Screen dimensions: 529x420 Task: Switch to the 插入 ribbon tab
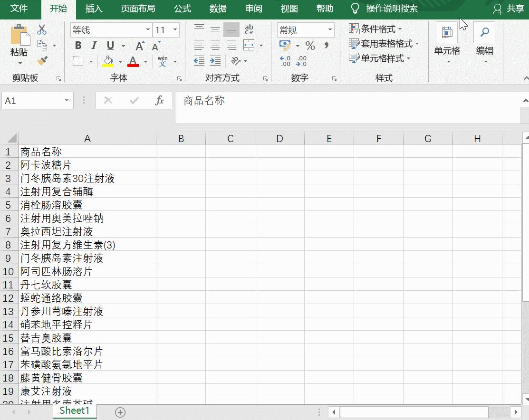tap(93, 9)
